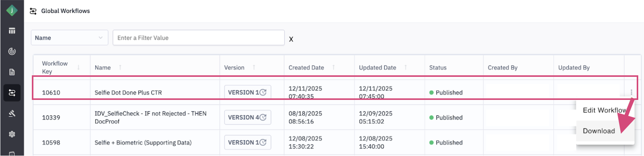Screen dimensions: 644x156
Task: Click the green diamond logo in sidebar
Action: click(x=12, y=10)
